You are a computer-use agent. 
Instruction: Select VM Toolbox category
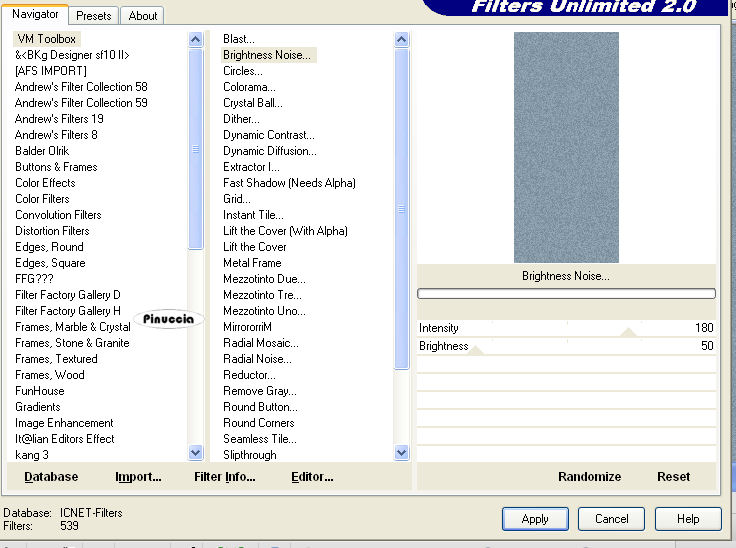(x=46, y=39)
